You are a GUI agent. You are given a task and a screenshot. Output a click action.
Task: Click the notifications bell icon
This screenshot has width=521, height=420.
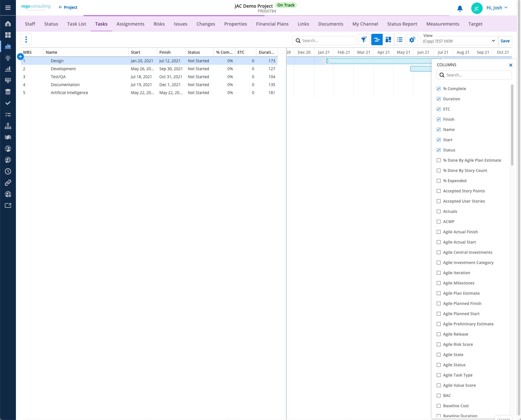click(x=460, y=9)
